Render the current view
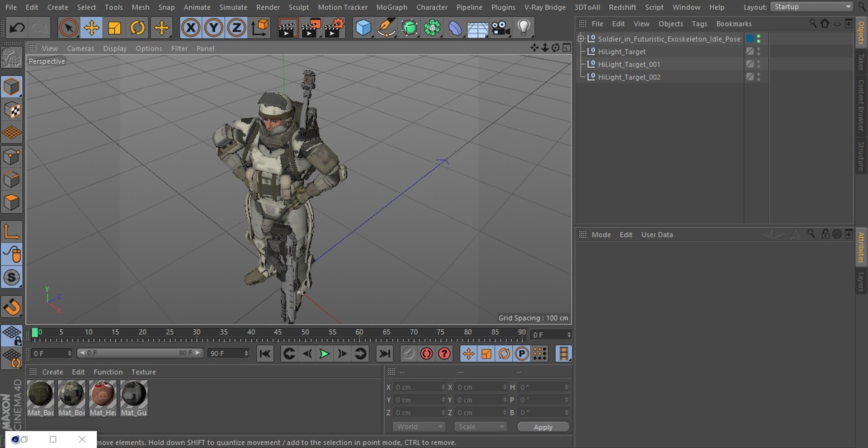Viewport: 868px width, 448px height. [288, 28]
